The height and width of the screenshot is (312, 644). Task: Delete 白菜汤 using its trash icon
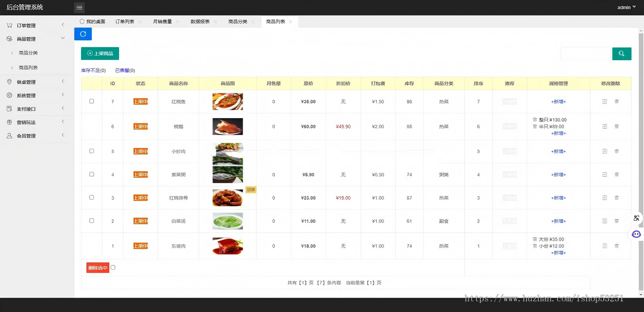tap(617, 221)
